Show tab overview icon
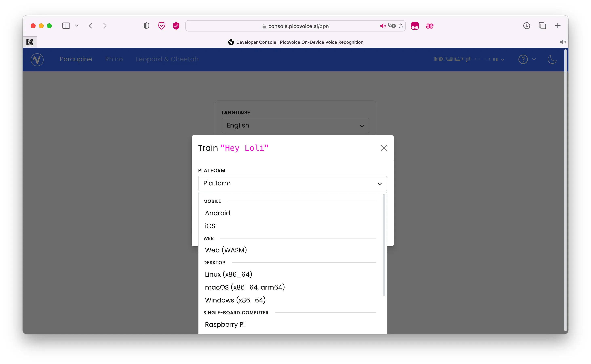 (542, 26)
